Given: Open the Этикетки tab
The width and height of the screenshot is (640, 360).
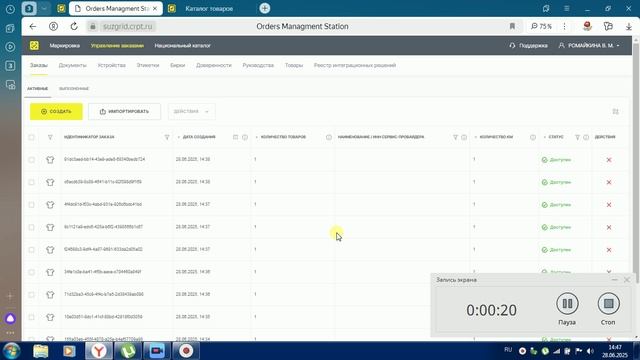Looking at the screenshot, I should pos(148,65).
